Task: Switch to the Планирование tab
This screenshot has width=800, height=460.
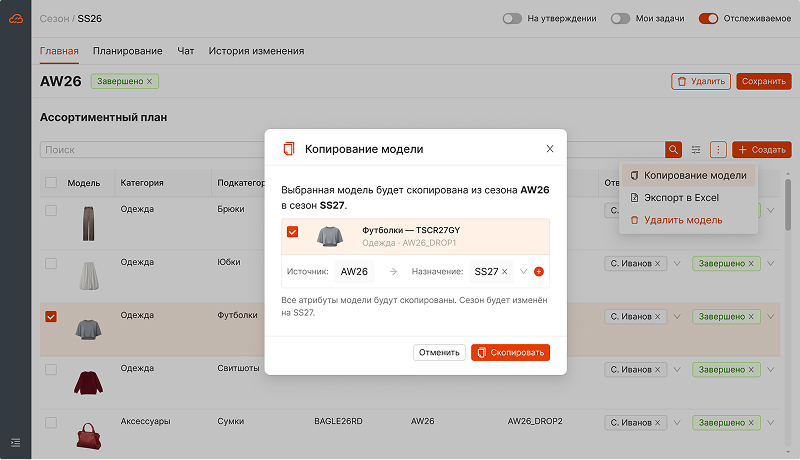Action: 128,51
